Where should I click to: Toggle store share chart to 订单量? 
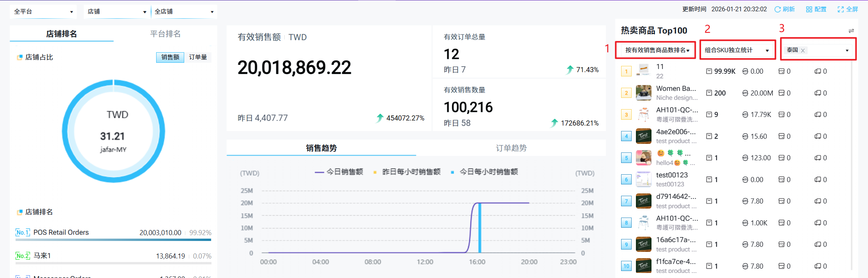(x=198, y=57)
